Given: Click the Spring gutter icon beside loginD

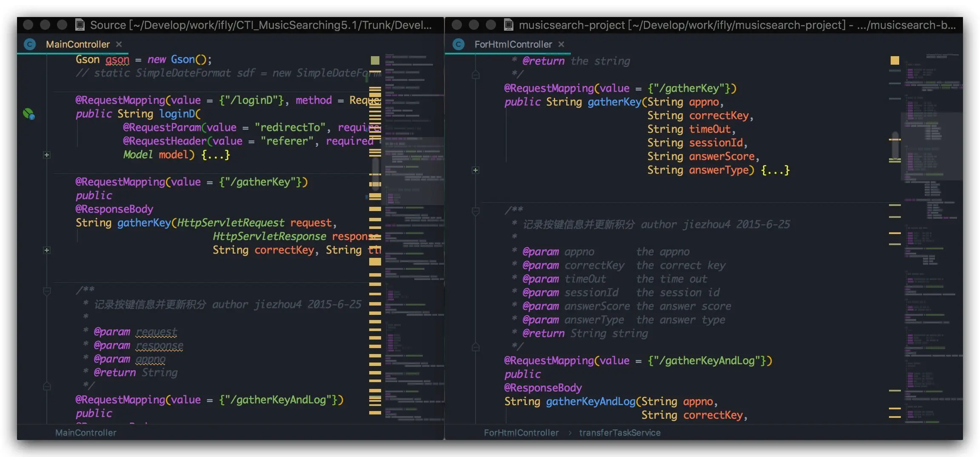Looking at the screenshot, I should click(x=28, y=114).
